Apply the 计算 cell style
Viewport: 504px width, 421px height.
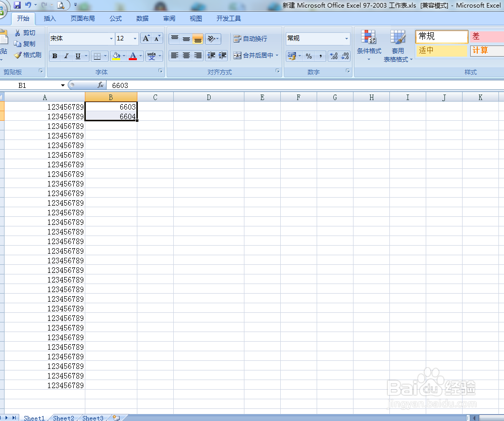[x=487, y=51]
